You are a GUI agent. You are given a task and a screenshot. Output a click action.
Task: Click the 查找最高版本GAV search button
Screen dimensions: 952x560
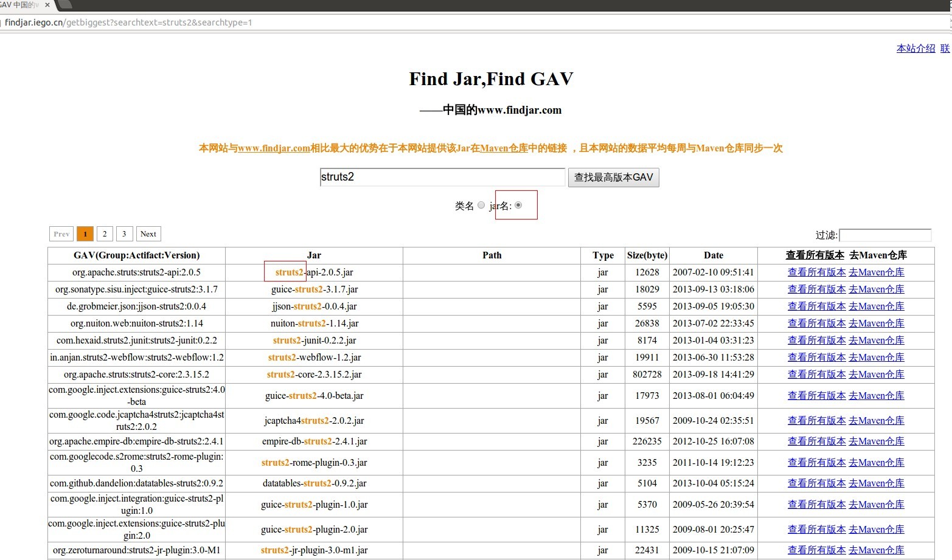613,177
